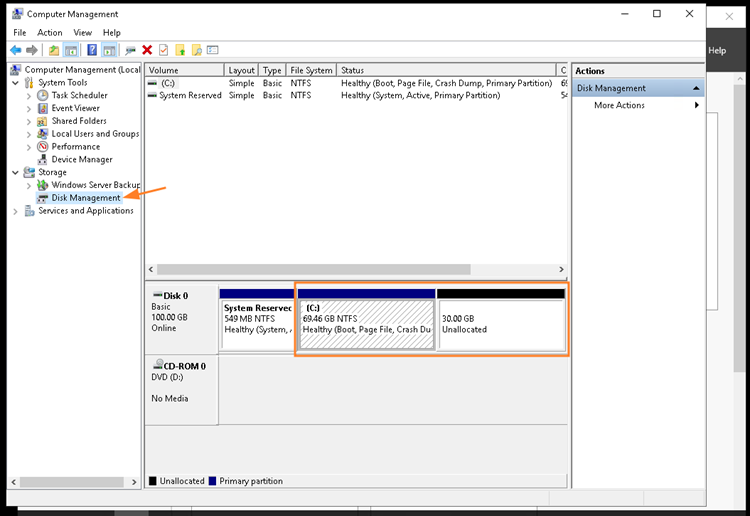Click the volume list horizontal scrollbar thumb

pyautogui.click(x=314, y=269)
